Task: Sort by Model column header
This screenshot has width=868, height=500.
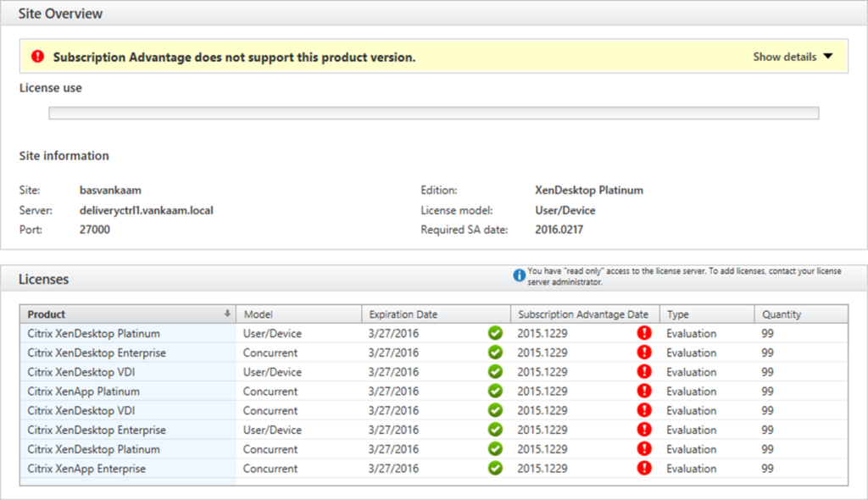Action: [x=299, y=314]
